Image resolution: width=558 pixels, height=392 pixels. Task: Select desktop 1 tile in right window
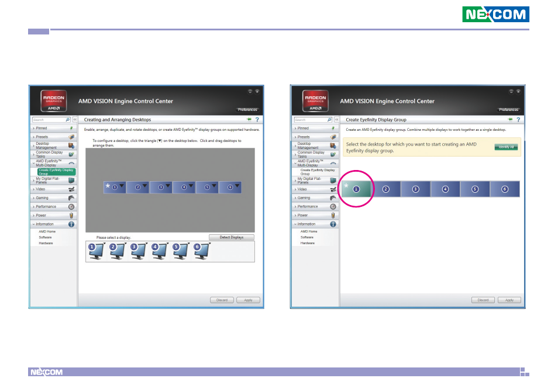tap(356, 189)
